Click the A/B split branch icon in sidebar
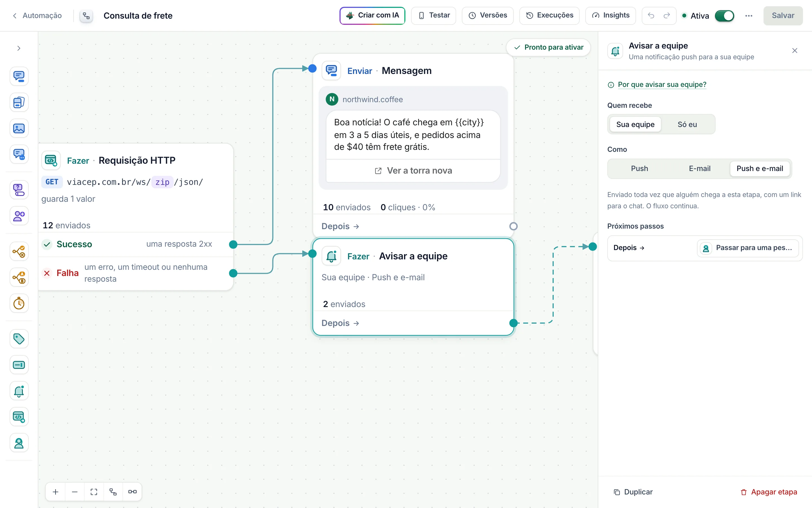This screenshot has width=812, height=508. click(x=19, y=277)
